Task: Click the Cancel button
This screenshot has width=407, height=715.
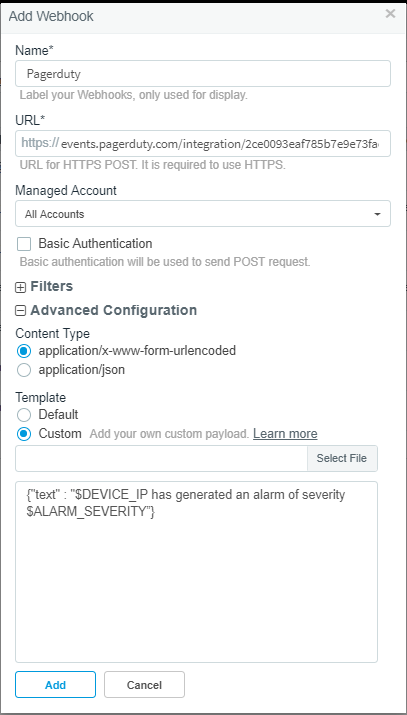Action: pyautogui.click(x=144, y=684)
